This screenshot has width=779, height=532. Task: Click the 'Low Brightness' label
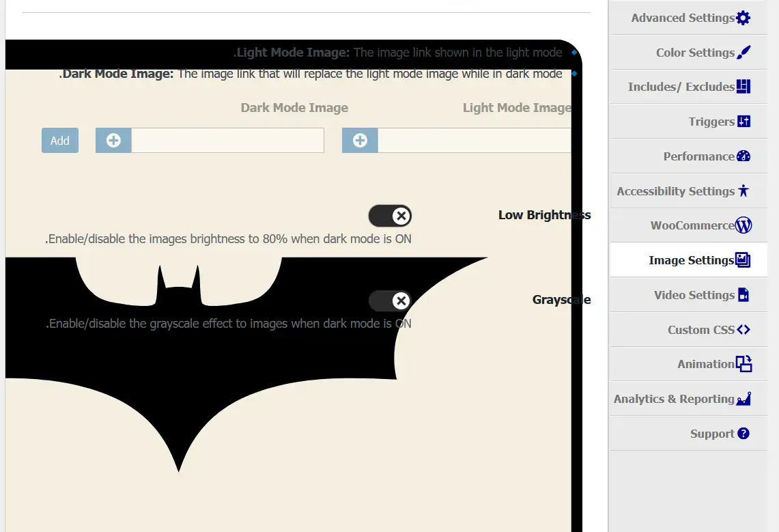click(545, 215)
